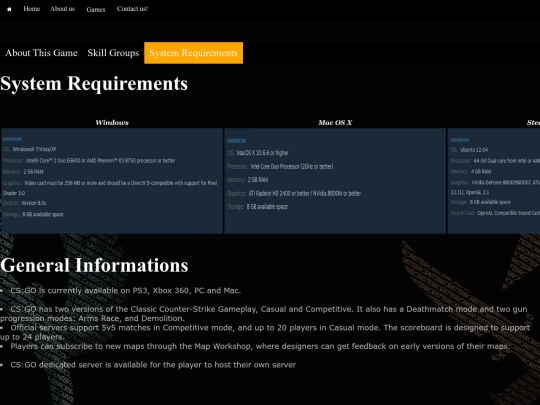Image resolution: width=540 pixels, height=405 pixels.
Task: Click the General Informations heading
Action: pos(94,265)
